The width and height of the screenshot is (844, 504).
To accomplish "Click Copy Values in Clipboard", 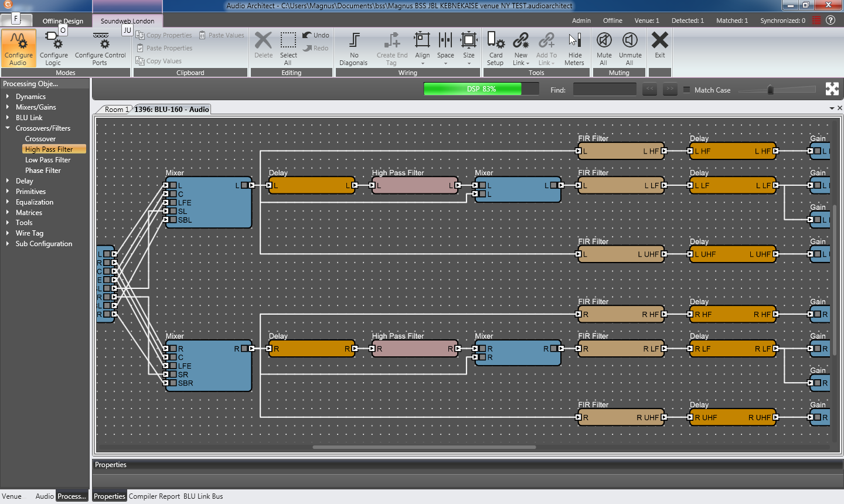I will pyautogui.click(x=159, y=61).
